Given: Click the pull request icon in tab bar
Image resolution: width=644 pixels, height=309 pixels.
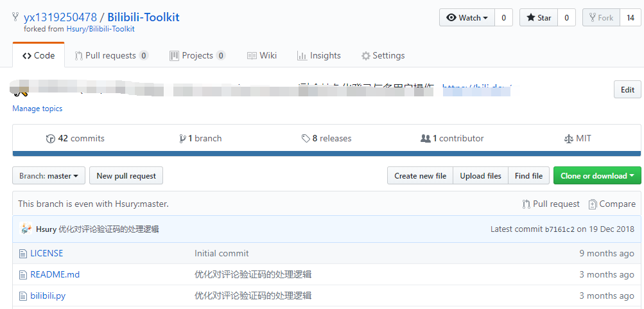Looking at the screenshot, I should pos(78,56).
